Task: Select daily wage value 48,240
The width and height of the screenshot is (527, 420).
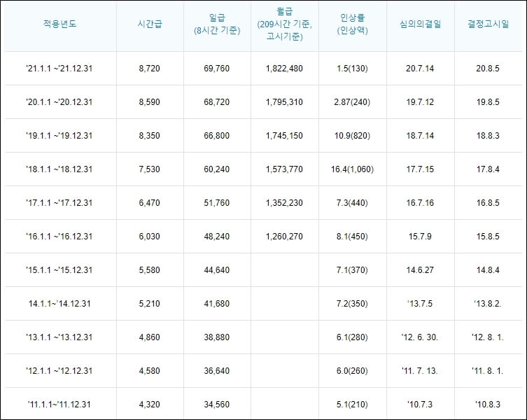Action: 217,237
